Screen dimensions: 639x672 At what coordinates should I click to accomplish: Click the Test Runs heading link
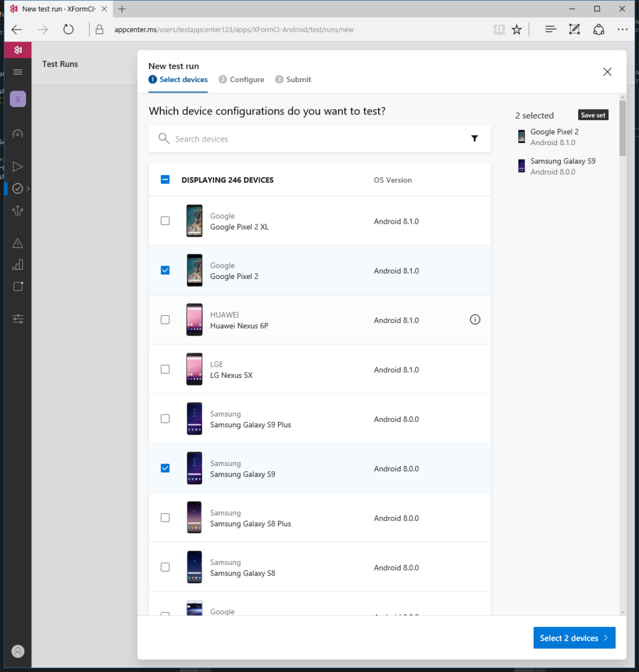click(60, 64)
